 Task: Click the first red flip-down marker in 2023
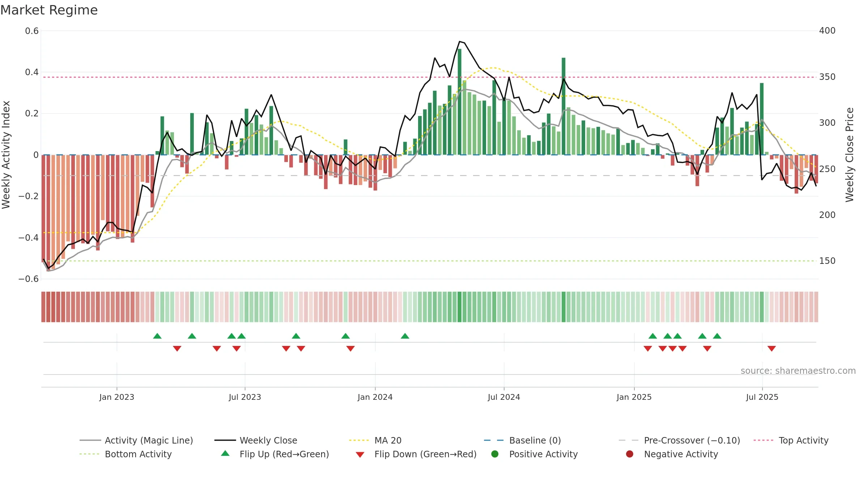[x=177, y=348]
